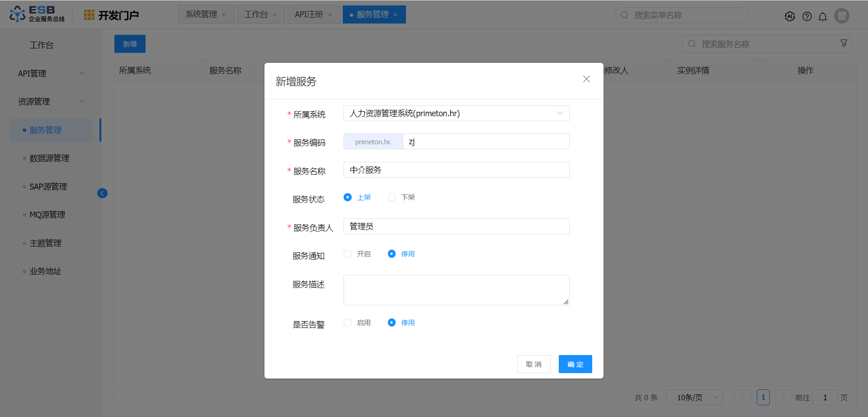Close the API注册 tab
Viewport: 868px width, 417px height.
330,14
